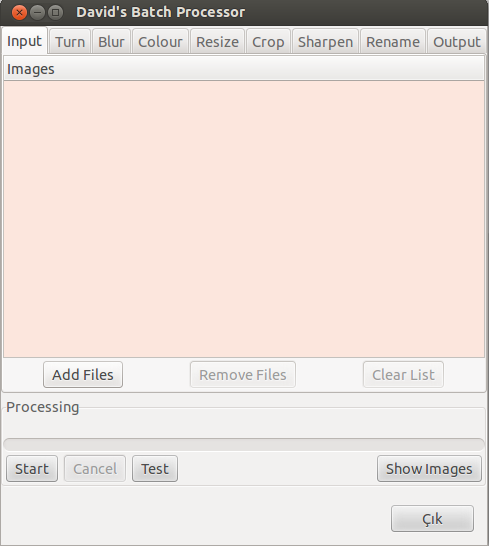Click the Remove Files button
The image size is (489, 546).
(x=243, y=375)
